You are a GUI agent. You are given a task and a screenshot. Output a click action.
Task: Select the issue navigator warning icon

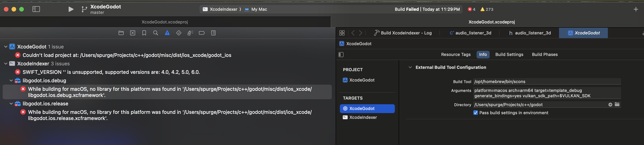coord(167,33)
